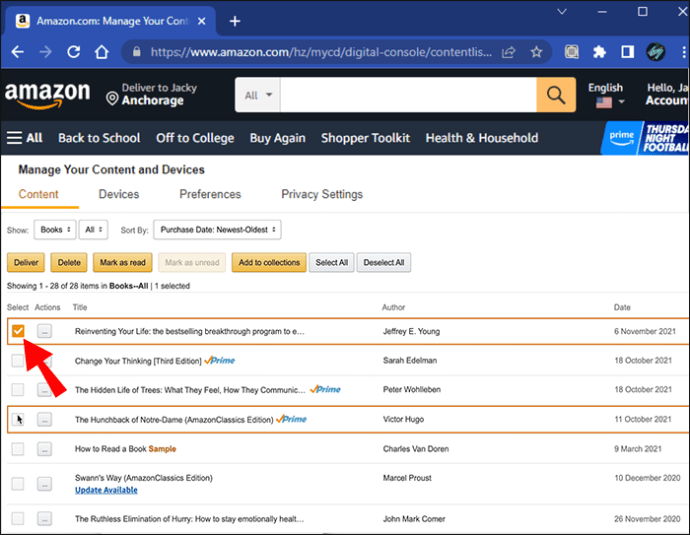Switch to Content tab

38,194
